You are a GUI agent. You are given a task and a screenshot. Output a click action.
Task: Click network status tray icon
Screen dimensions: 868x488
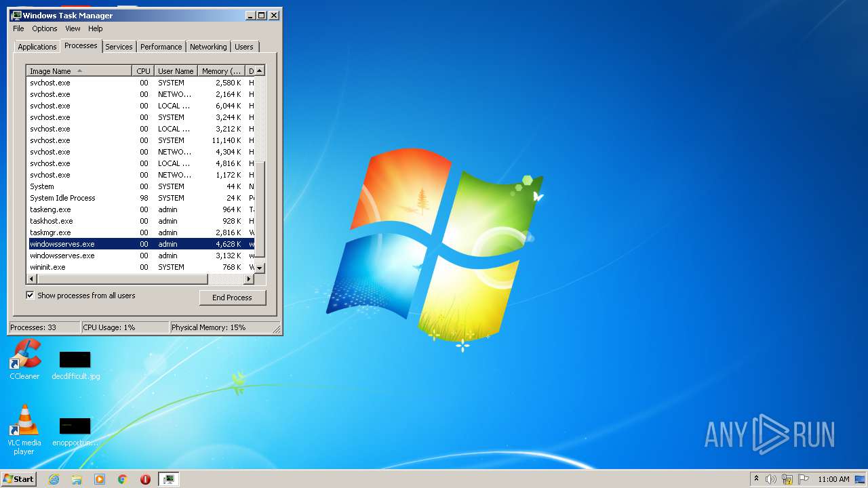pos(787,479)
